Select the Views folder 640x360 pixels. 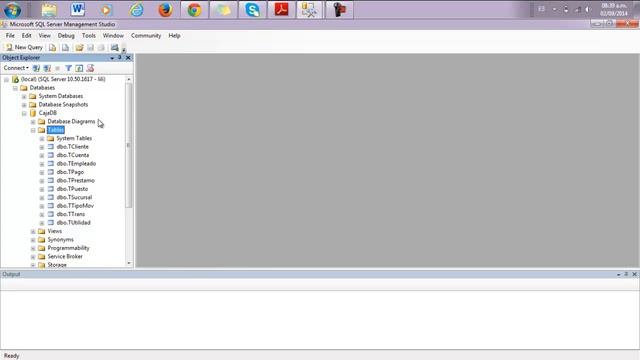point(55,231)
